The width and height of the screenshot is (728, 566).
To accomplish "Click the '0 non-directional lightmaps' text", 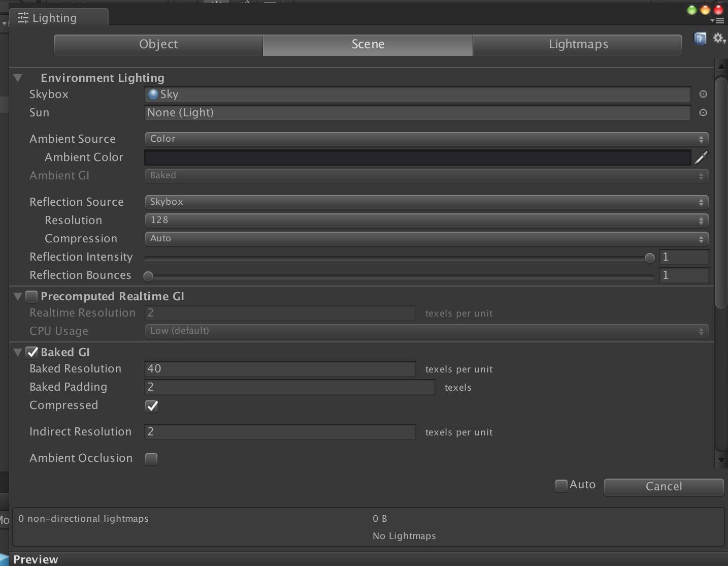I will point(84,519).
